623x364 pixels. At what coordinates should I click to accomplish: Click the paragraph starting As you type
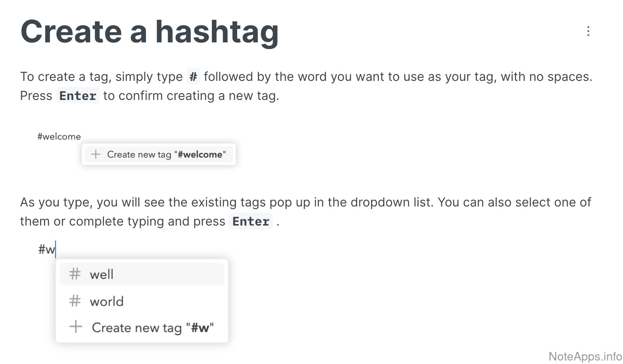coord(306,202)
